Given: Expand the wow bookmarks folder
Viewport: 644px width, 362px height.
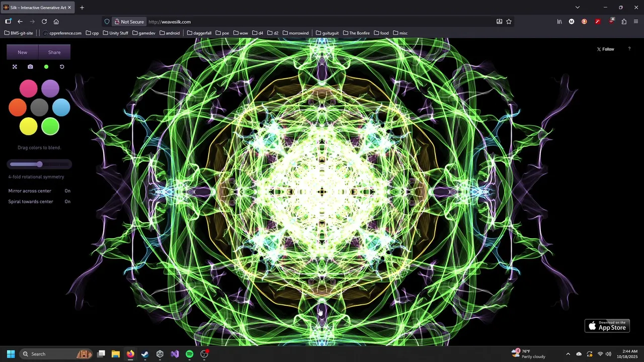Looking at the screenshot, I should tap(240, 33).
